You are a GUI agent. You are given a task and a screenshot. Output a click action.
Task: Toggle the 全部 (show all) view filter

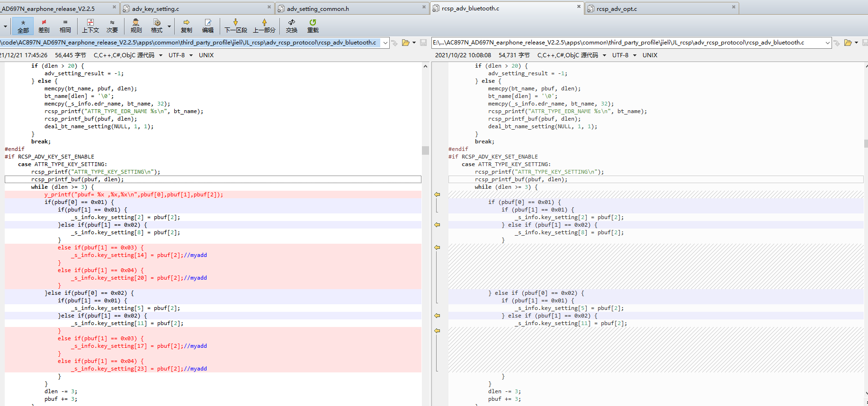[x=23, y=26]
